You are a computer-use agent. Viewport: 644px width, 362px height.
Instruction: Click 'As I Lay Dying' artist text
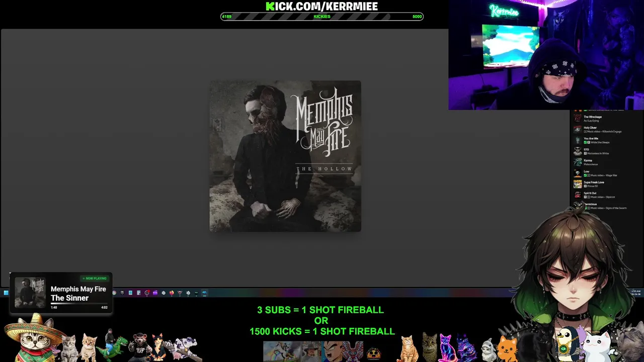[591, 121]
